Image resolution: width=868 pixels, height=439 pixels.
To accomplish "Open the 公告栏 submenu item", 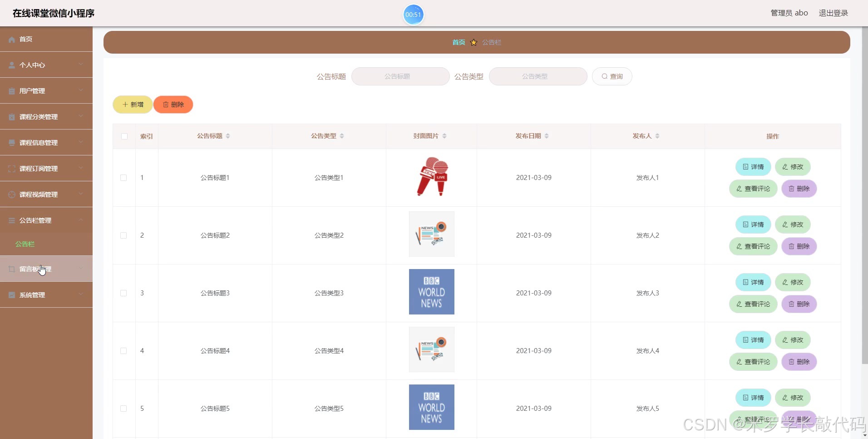I will (25, 244).
